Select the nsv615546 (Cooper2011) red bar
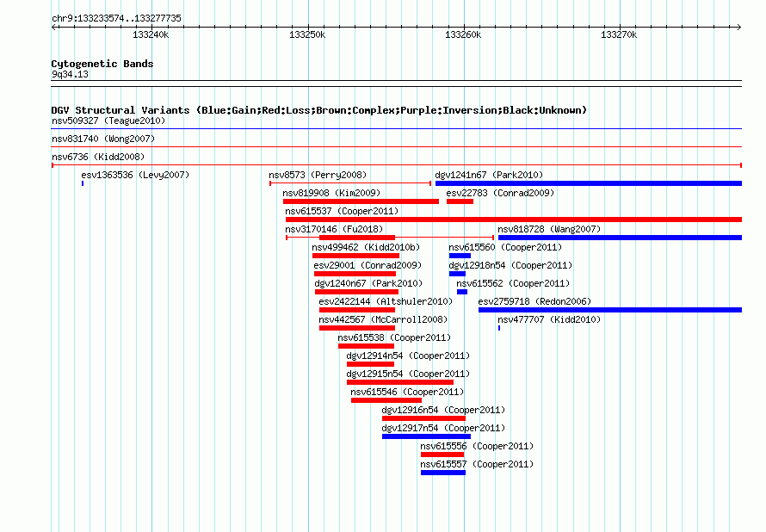The height and width of the screenshot is (532, 766). click(x=386, y=400)
